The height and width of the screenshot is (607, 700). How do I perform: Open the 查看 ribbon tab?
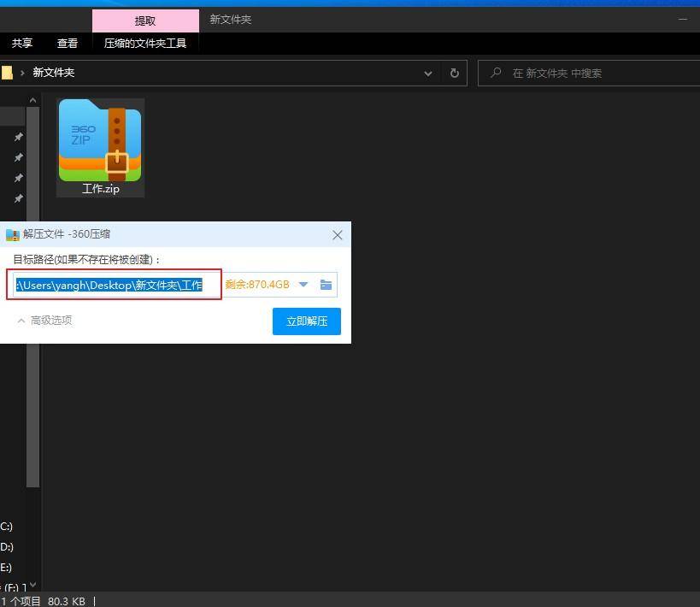click(68, 44)
